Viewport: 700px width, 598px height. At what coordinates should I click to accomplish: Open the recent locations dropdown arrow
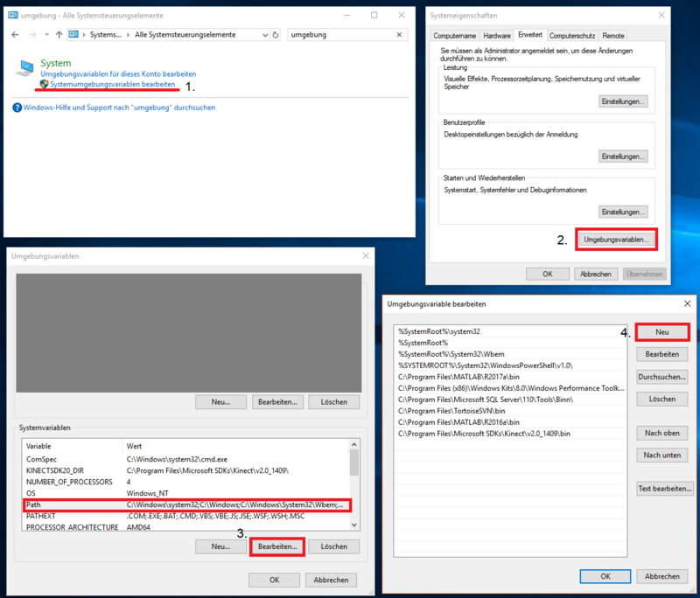pos(45,34)
